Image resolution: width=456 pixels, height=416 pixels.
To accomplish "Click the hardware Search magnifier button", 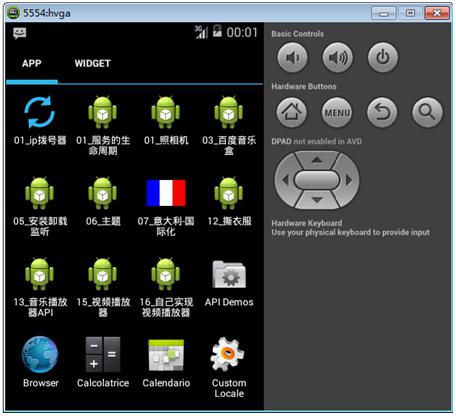I will click(428, 112).
